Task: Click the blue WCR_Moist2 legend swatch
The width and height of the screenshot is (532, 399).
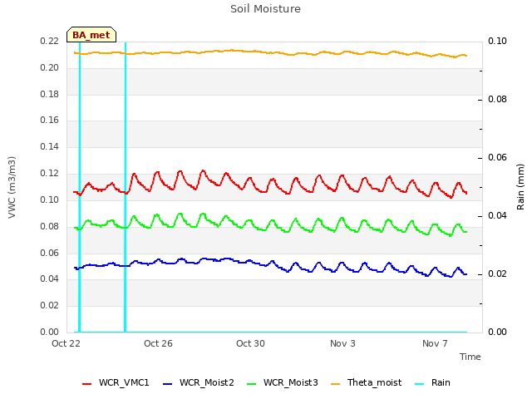Action: 168,384
